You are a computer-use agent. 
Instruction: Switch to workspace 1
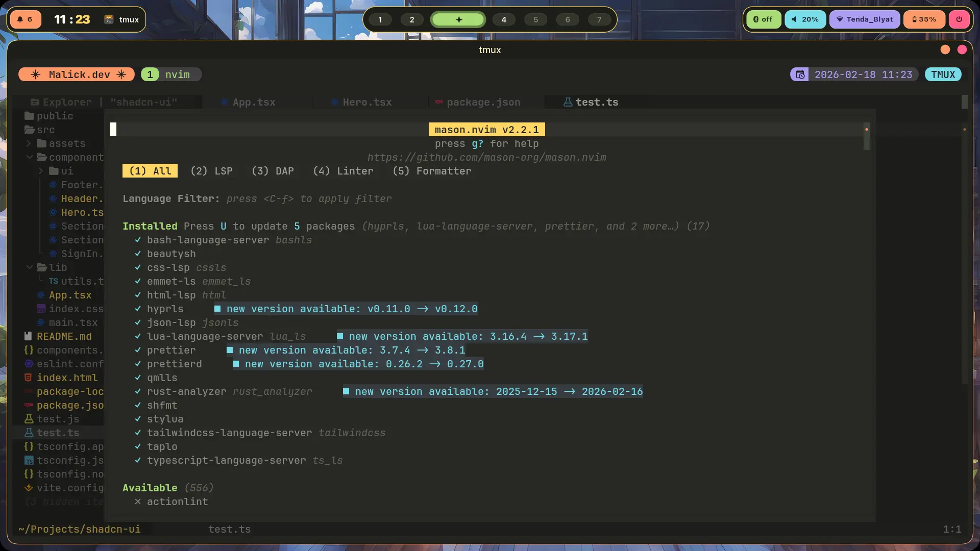(x=380, y=19)
